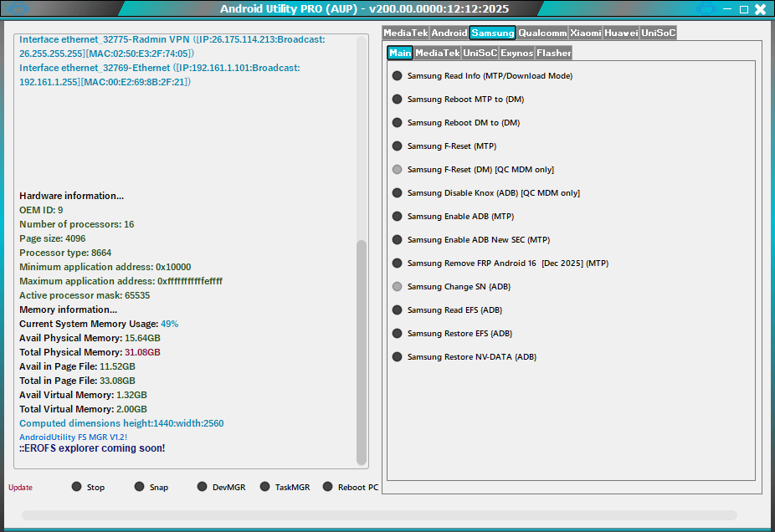
Task: Select the Samsung F-Reset (MTP) option
Action: [x=396, y=146]
